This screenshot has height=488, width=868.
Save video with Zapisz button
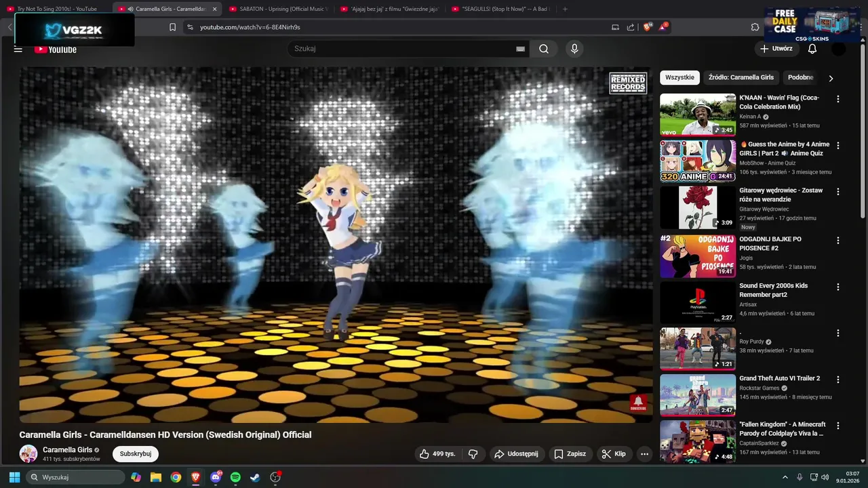(x=570, y=453)
